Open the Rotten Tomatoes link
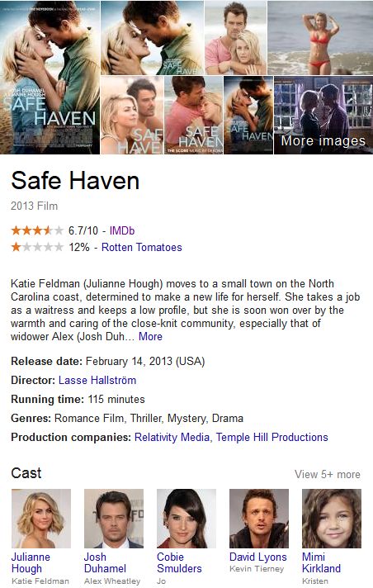373x588 pixels. (142, 247)
